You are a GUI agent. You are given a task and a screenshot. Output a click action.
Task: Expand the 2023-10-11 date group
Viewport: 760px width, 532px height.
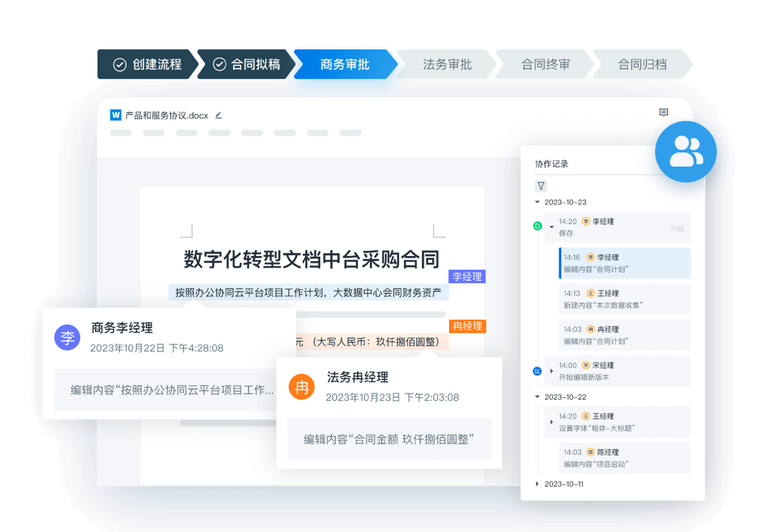[538, 484]
